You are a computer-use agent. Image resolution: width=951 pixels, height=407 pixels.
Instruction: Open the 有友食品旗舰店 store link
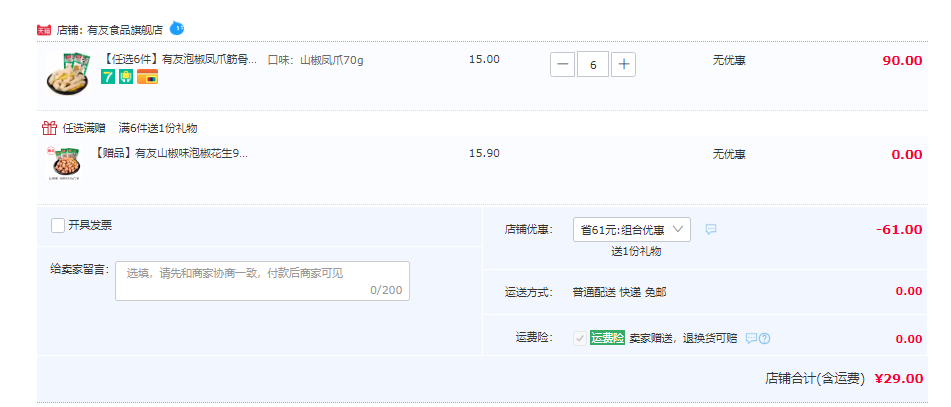coord(126,30)
